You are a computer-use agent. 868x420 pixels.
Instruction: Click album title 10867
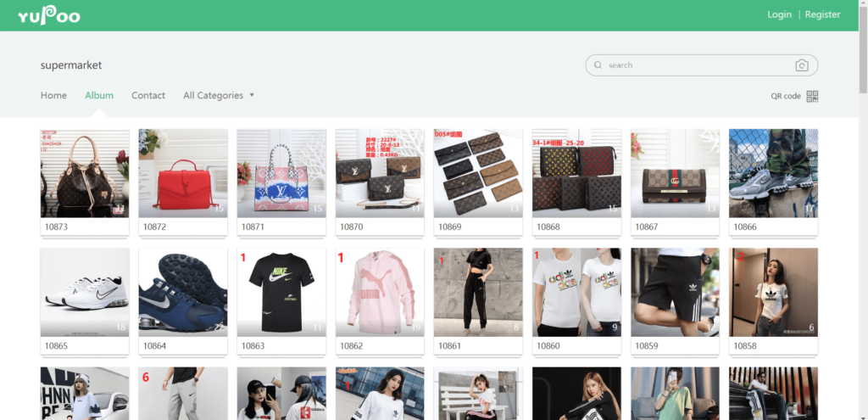tap(647, 227)
